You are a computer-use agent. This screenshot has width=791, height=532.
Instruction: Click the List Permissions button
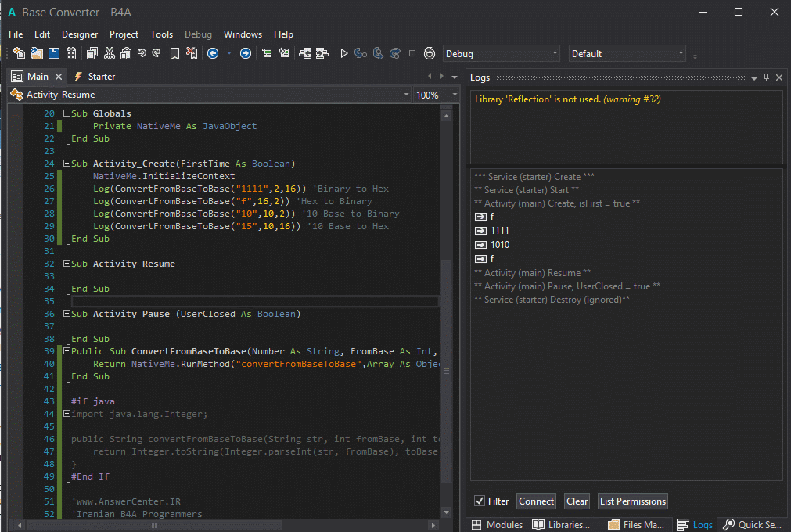tap(632, 501)
